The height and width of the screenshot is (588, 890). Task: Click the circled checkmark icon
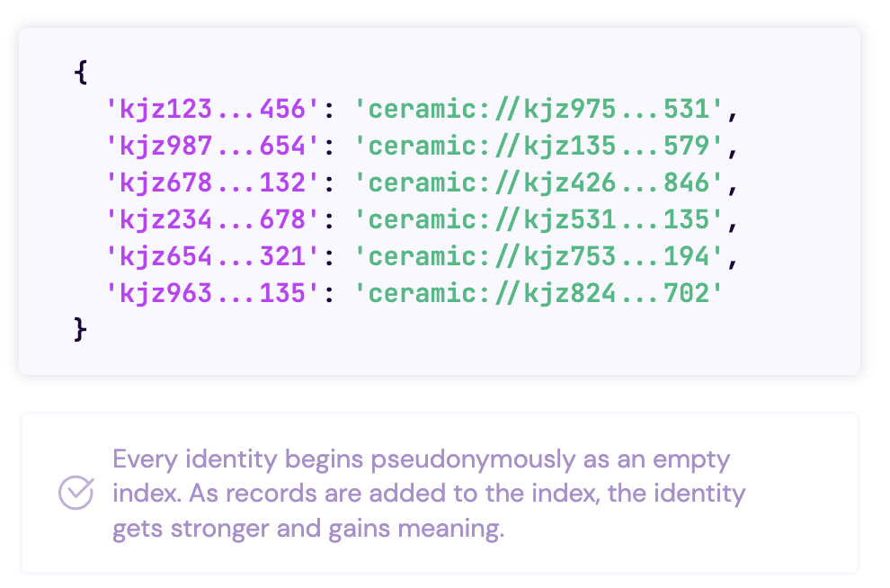76,492
